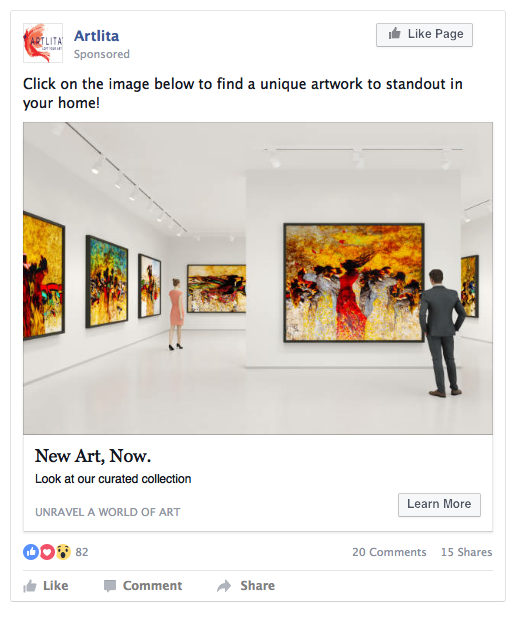
Task: Click the Comment action text
Action: pyautogui.click(x=153, y=586)
